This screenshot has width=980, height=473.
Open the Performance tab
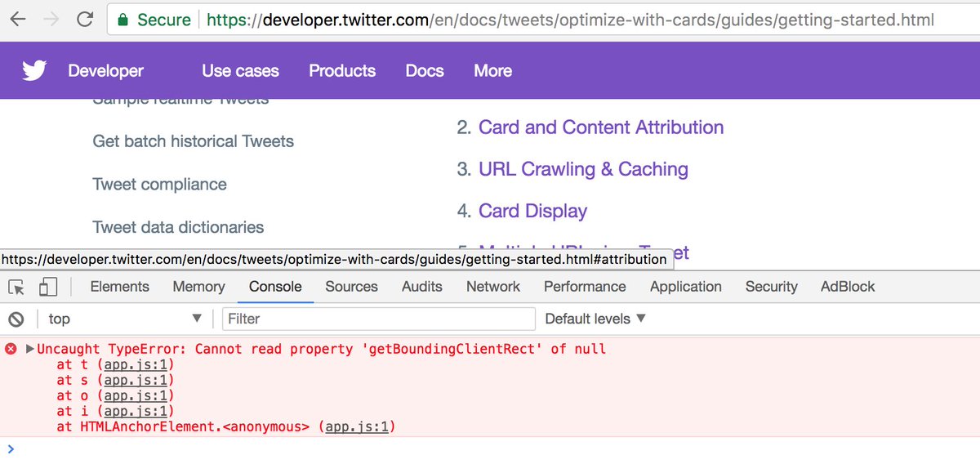(x=585, y=287)
